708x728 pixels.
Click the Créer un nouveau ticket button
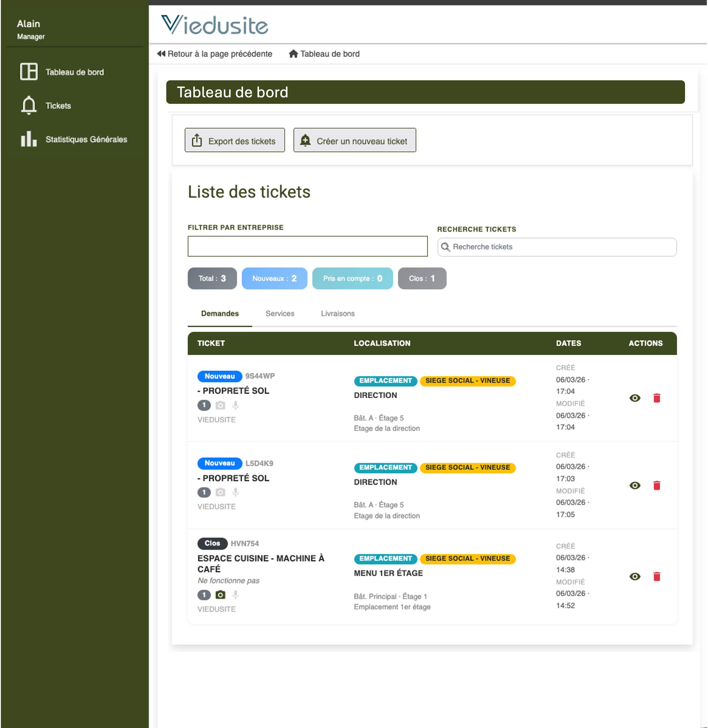354,140
